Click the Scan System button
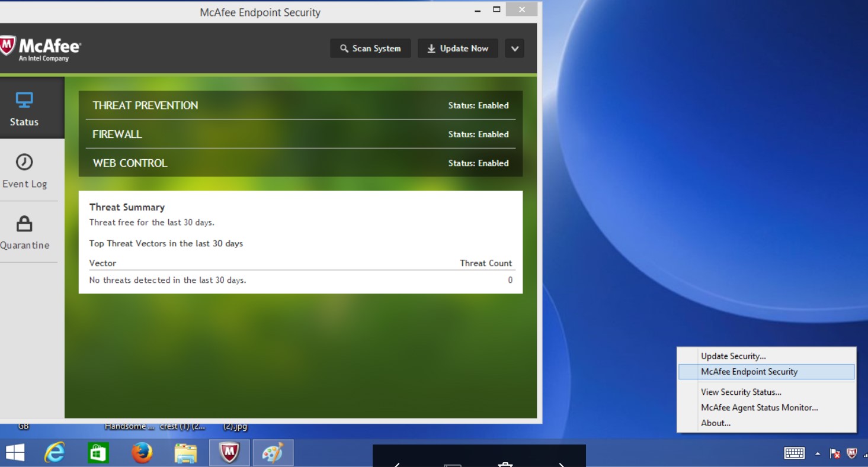The image size is (868, 467). [x=370, y=49]
